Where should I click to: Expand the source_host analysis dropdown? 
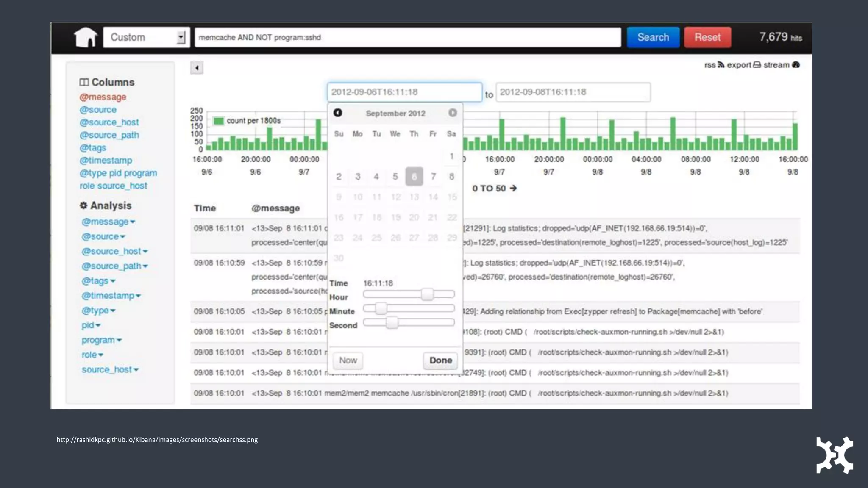tap(110, 369)
